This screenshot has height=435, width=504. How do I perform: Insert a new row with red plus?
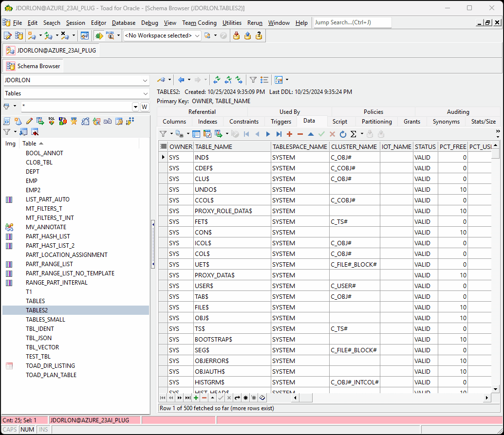pos(290,134)
